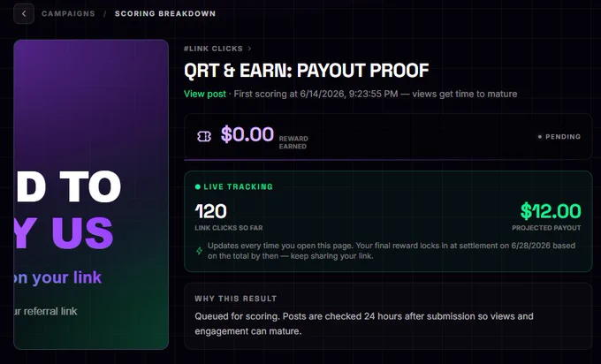Click the QRT & Earn: Payout Proof title
601x364 pixels.
307,71
